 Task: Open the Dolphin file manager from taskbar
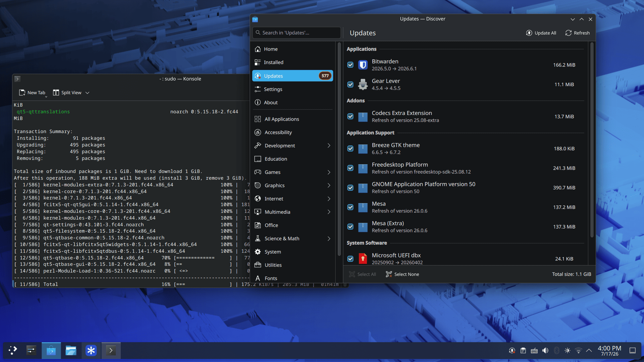(71, 351)
